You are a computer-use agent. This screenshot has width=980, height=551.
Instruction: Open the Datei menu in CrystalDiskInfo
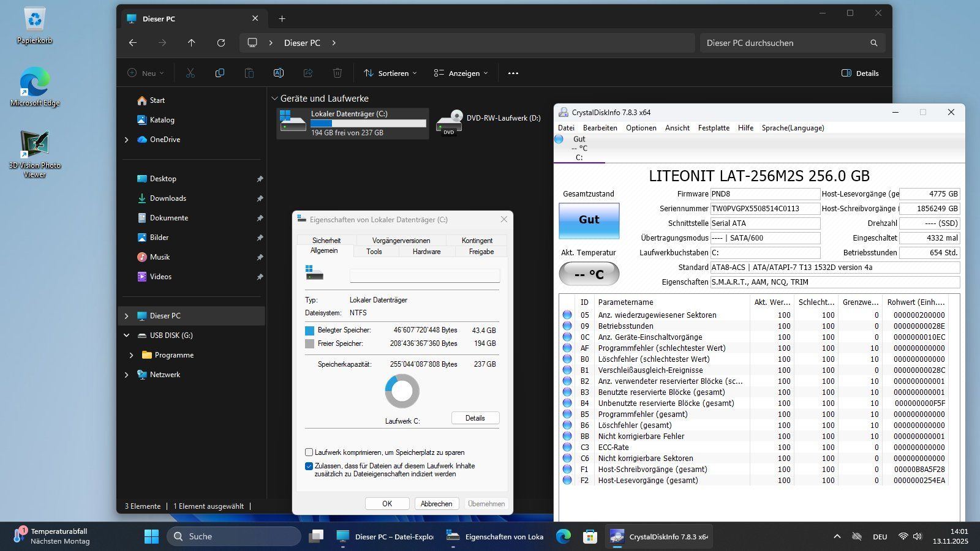[x=566, y=128]
